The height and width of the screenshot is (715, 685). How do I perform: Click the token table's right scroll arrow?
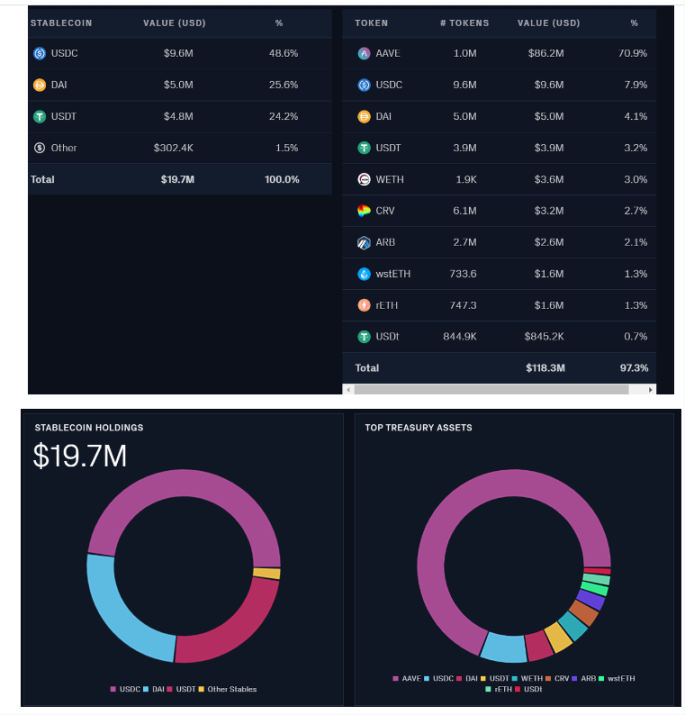(652, 389)
